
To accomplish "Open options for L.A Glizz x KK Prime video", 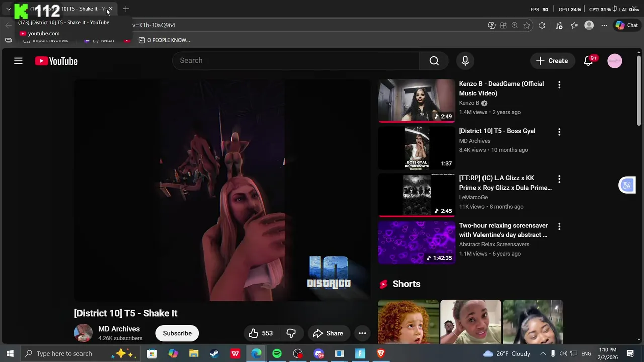I will click(x=559, y=179).
